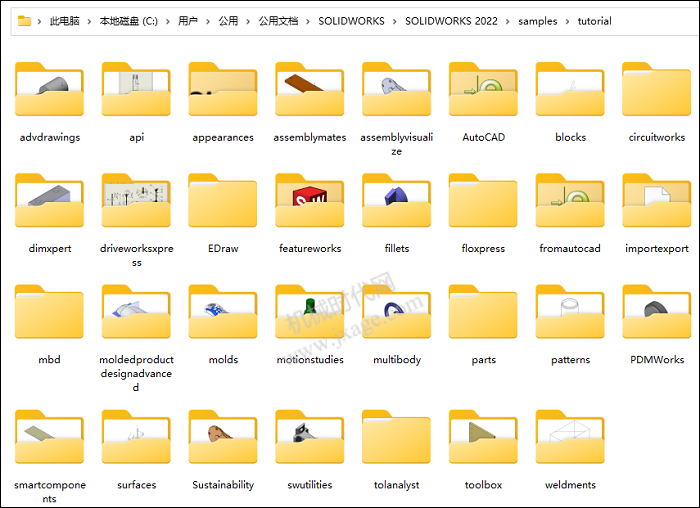Image resolution: width=700 pixels, height=508 pixels.
Task: Expand chevron after 本地磁盘 (C:) breadcrumb
Action: pyautogui.click(x=167, y=21)
